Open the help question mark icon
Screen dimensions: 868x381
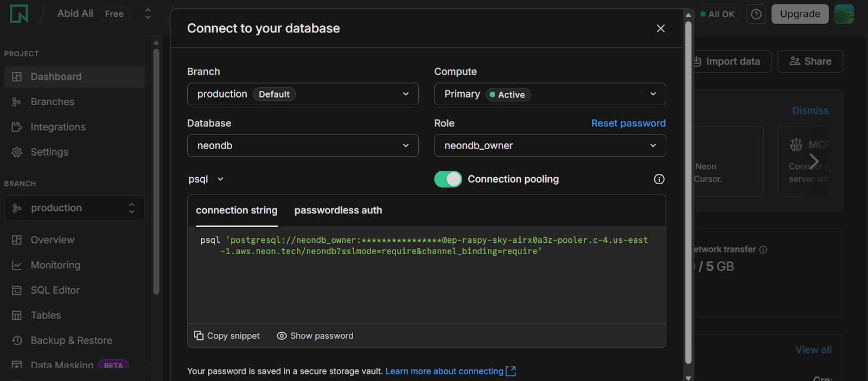[x=756, y=14]
